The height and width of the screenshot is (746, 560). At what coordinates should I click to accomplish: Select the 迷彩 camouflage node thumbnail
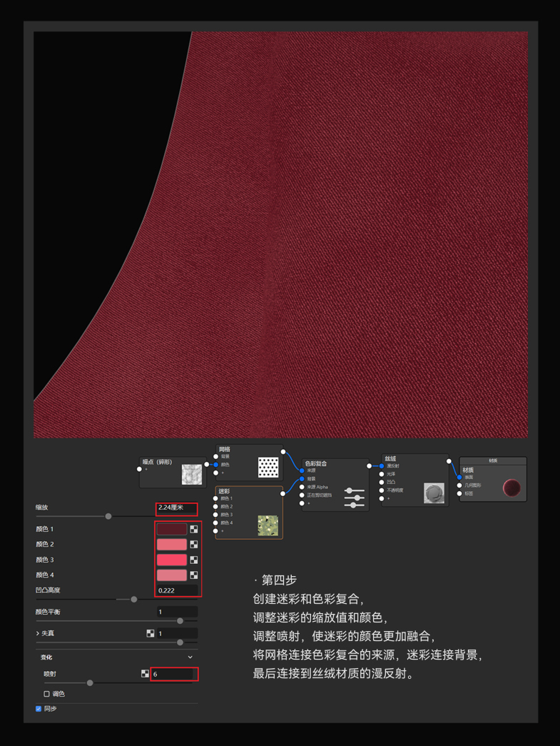pos(268,525)
